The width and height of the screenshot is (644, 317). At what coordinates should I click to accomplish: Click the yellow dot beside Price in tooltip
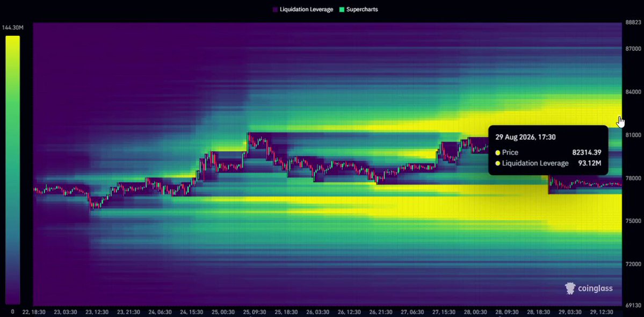[498, 153]
